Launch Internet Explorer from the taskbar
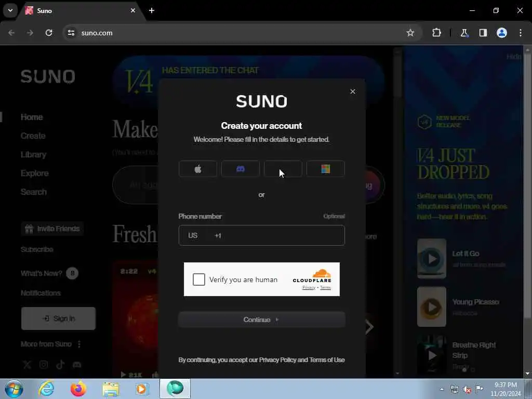The width and height of the screenshot is (532, 399). [46, 389]
